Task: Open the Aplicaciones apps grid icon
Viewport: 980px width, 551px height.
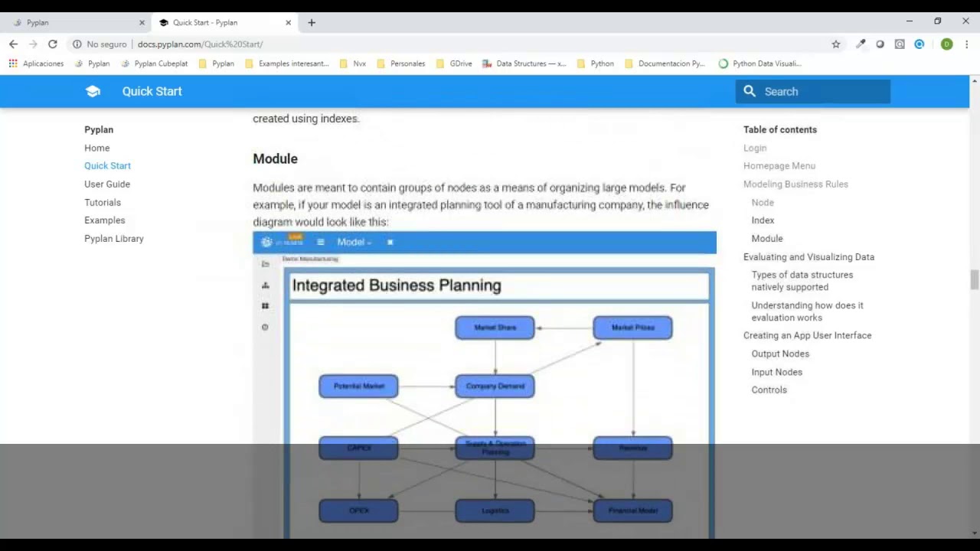Action: coord(13,64)
